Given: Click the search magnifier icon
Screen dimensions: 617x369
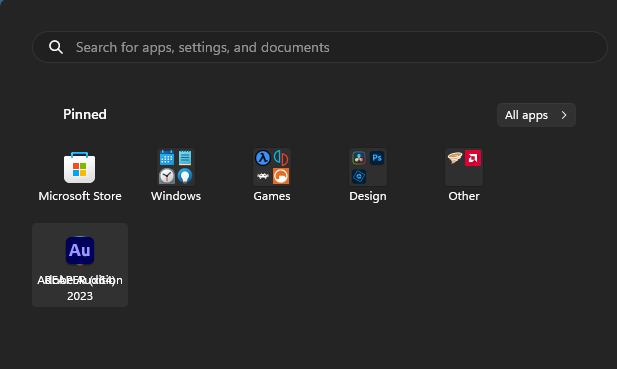Looking at the screenshot, I should pos(56,47).
